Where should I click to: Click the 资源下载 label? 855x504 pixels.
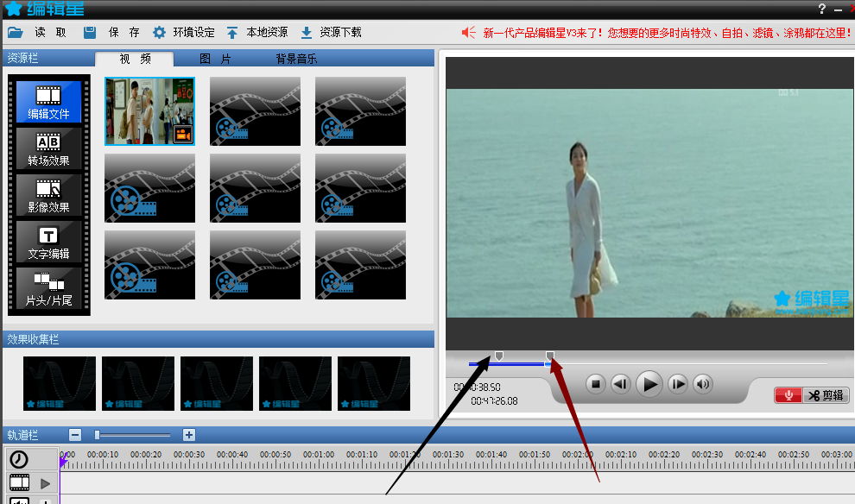click(x=340, y=33)
